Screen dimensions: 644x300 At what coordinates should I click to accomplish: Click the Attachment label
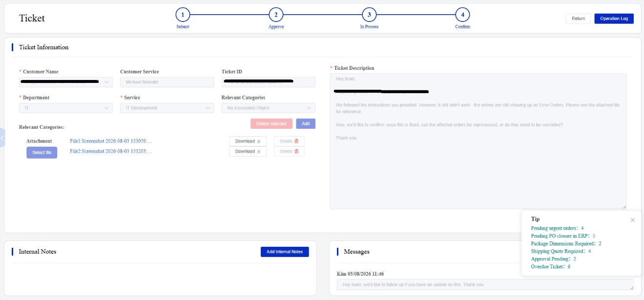(x=39, y=141)
